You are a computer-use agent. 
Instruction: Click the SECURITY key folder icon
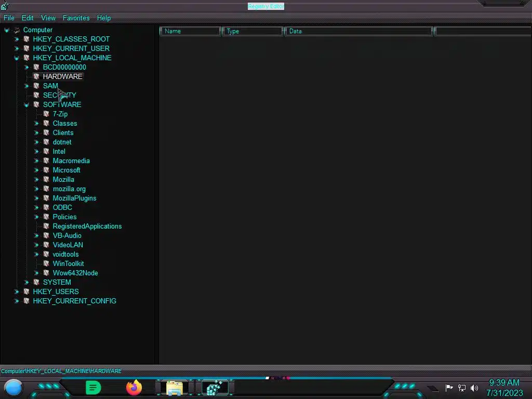[36, 96]
